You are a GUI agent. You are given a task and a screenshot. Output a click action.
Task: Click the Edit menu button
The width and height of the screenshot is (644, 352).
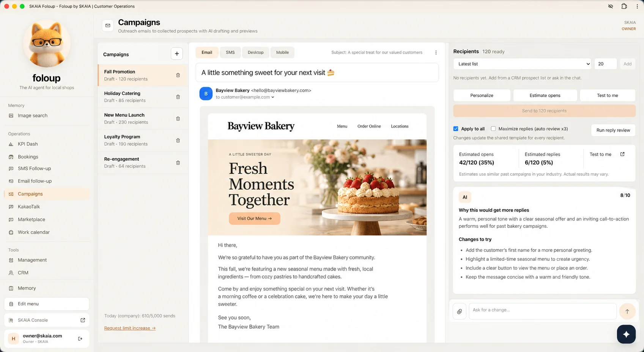click(47, 304)
